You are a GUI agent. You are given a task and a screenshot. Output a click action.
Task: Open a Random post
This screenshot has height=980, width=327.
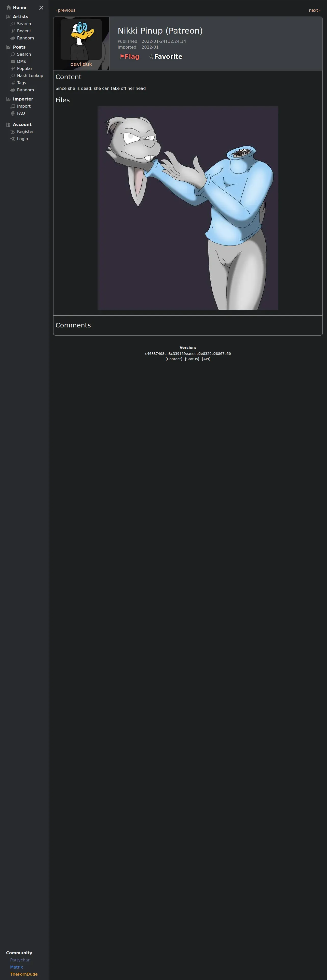tap(25, 90)
